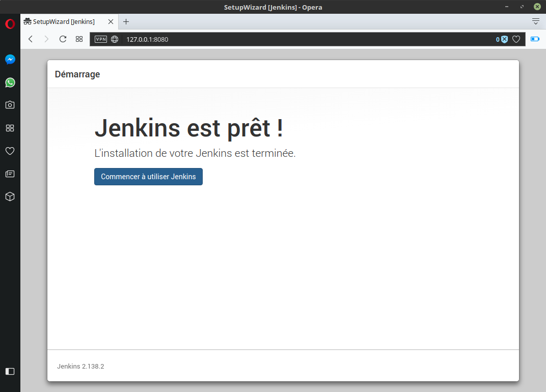Open the Opera main menu logo
The width and height of the screenshot is (546, 392).
(x=10, y=24)
